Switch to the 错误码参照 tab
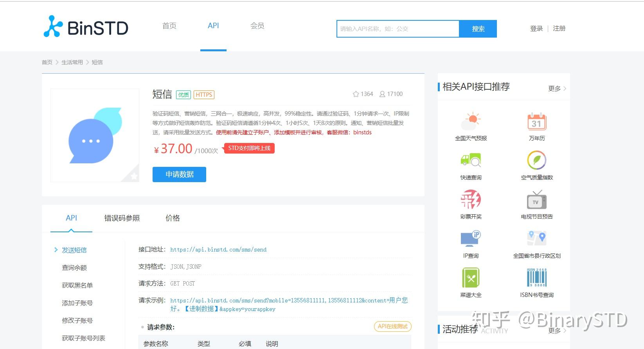Viewport: 644px width, 349px height. (x=122, y=218)
